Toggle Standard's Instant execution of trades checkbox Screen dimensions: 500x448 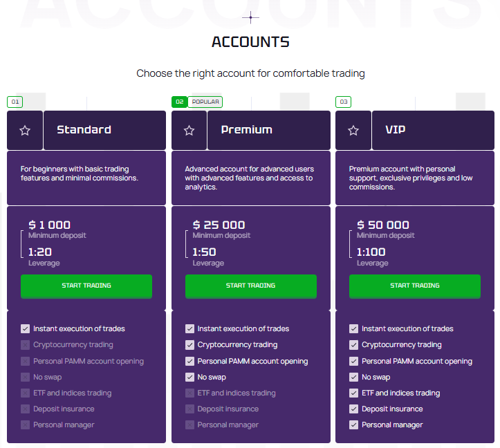coord(26,329)
